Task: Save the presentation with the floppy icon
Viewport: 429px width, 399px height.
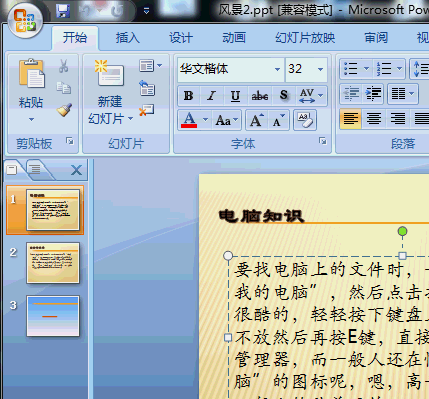Action: [x=63, y=11]
